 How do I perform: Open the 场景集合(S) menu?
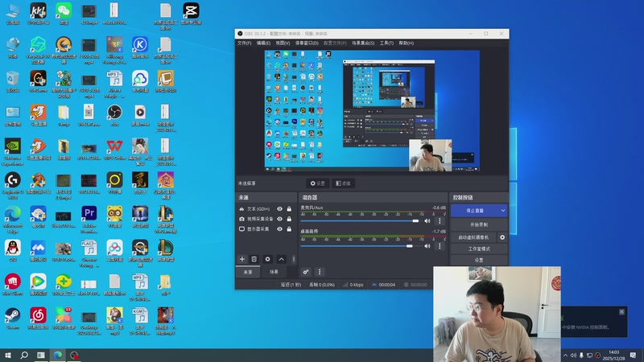click(x=363, y=43)
